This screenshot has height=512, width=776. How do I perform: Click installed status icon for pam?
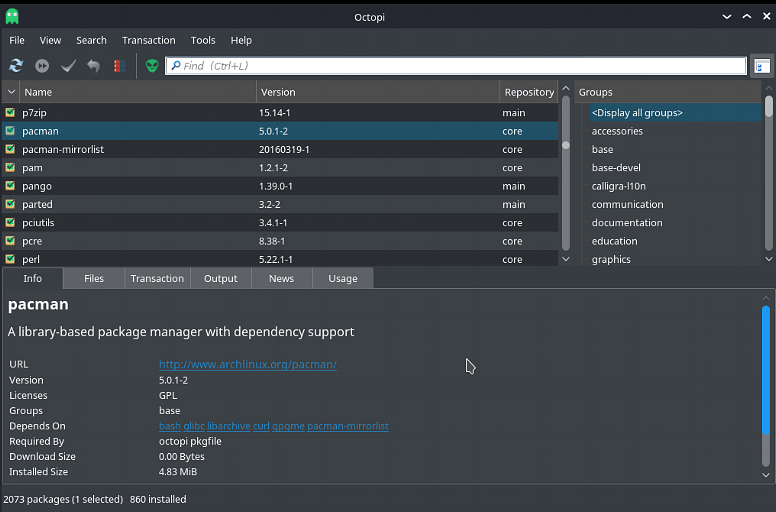click(10, 167)
